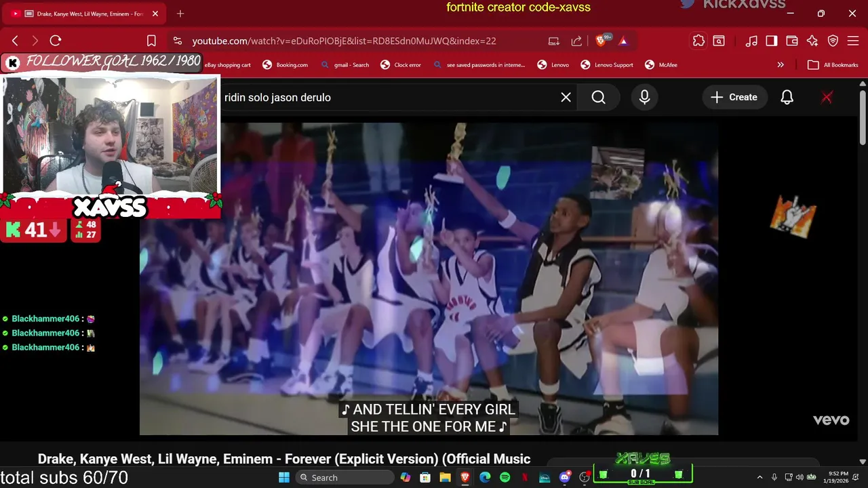Image resolution: width=868 pixels, height=488 pixels.
Task: Go back to the previous page
Action: point(15,41)
